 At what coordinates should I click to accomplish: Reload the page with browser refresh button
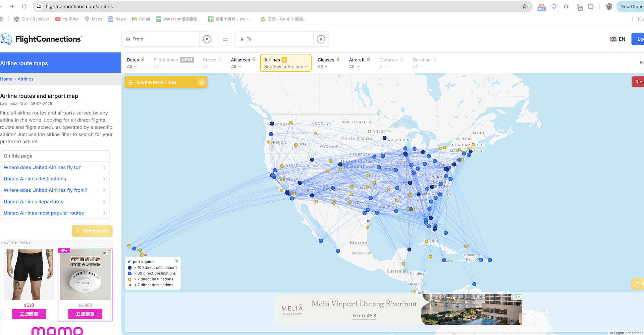pyautogui.click(x=24, y=6)
